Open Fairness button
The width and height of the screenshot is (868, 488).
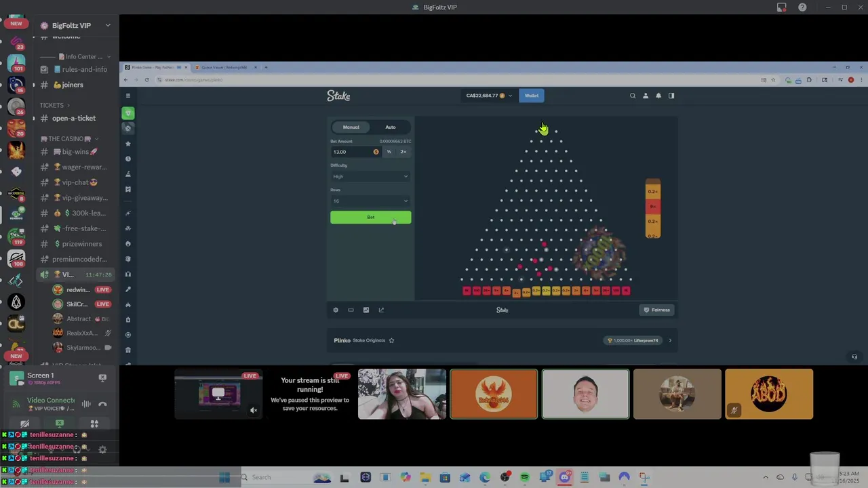click(657, 310)
